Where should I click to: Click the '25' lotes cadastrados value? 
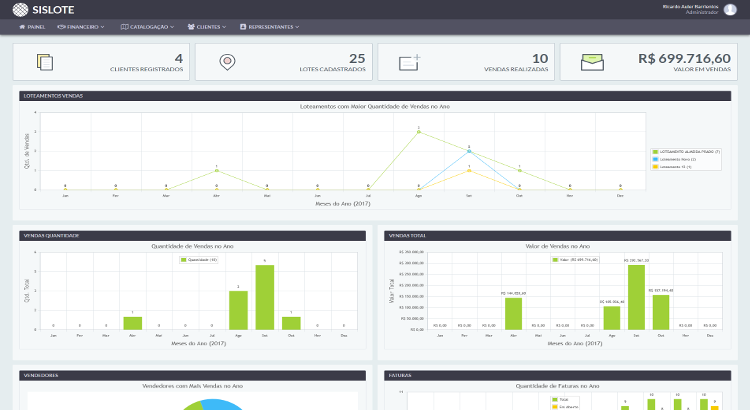(357, 58)
